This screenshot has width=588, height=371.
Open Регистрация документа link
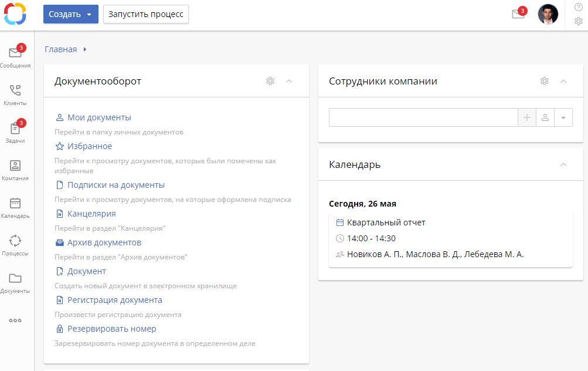(115, 300)
